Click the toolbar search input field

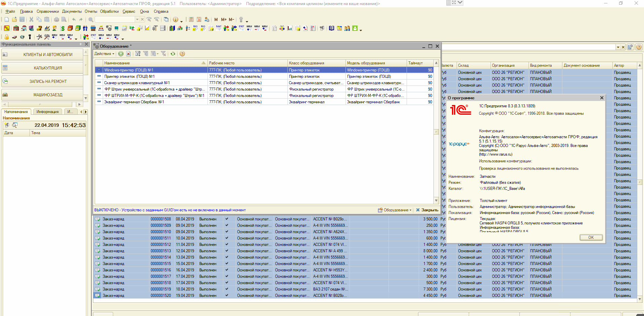click(115, 19)
